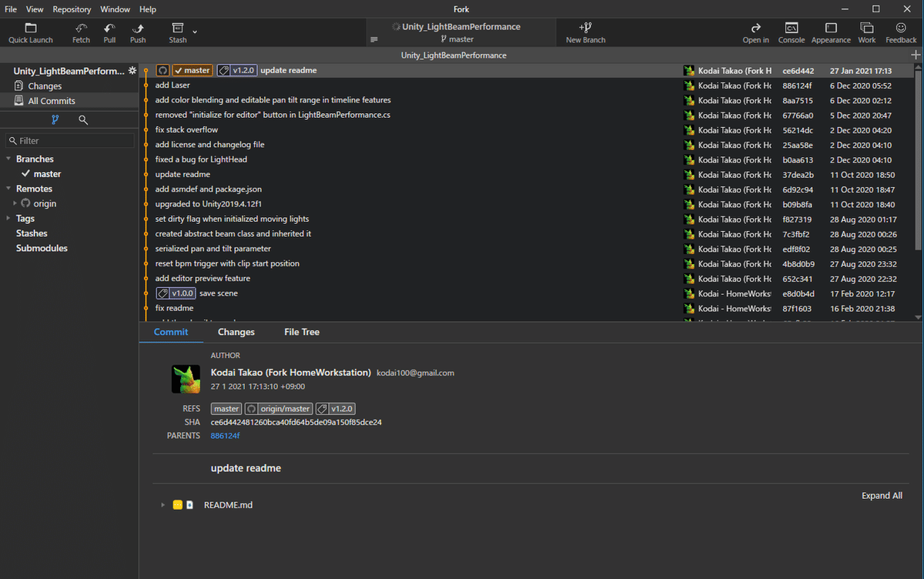924x579 pixels.
Task: Open parent commit link 886124f
Action: click(225, 436)
